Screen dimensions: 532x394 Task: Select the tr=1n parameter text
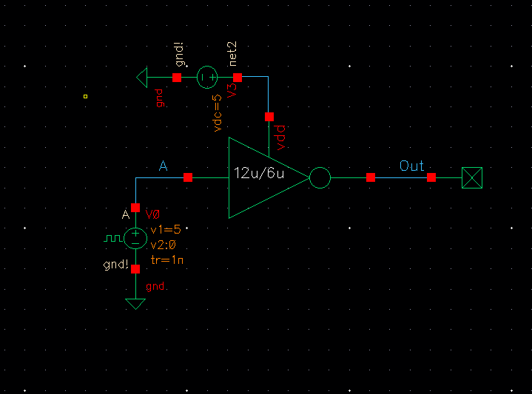point(167,260)
